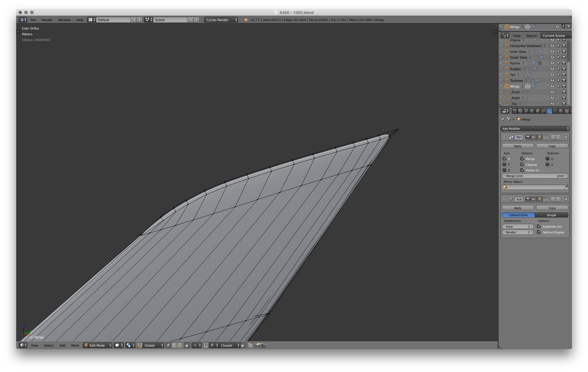Viewport: 588px width, 372px height.
Task: Toggle the Clipping option checkbox
Action: pyautogui.click(x=522, y=164)
